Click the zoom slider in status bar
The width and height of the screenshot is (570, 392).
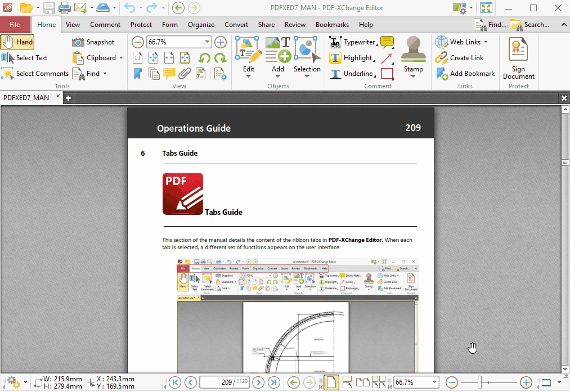(488, 382)
